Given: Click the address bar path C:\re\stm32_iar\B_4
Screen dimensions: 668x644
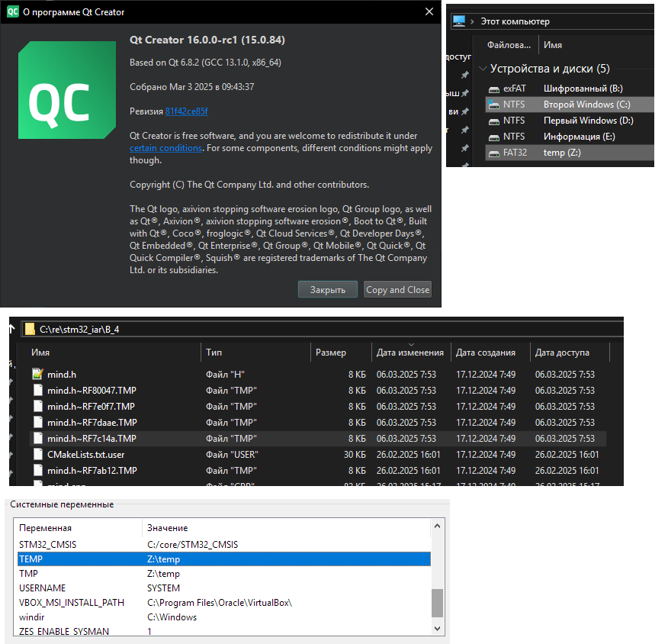Looking at the screenshot, I should pos(79,329).
